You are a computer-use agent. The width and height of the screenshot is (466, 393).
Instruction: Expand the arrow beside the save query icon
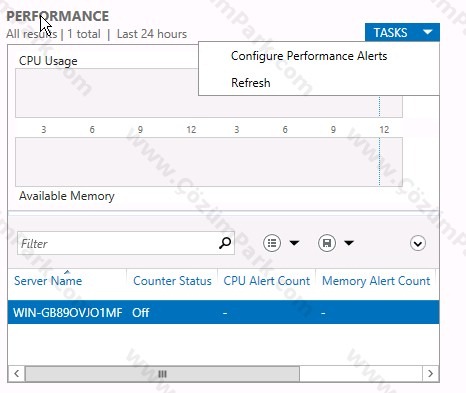click(x=349, y=243)
